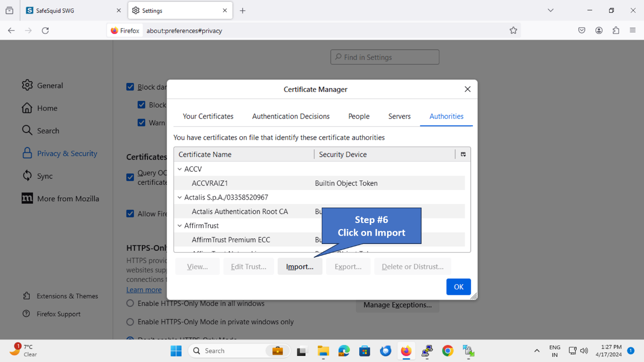This screenshot has height=362, width=644.
Task: Open the Extensions toolbar icon
Action: [x=616, y=30]
